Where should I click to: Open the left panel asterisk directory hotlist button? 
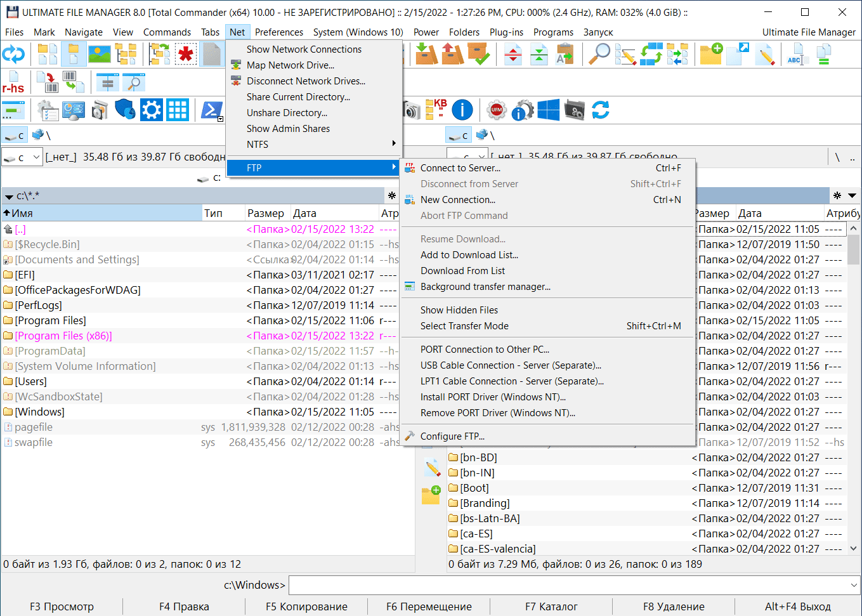tap(392, 195)
